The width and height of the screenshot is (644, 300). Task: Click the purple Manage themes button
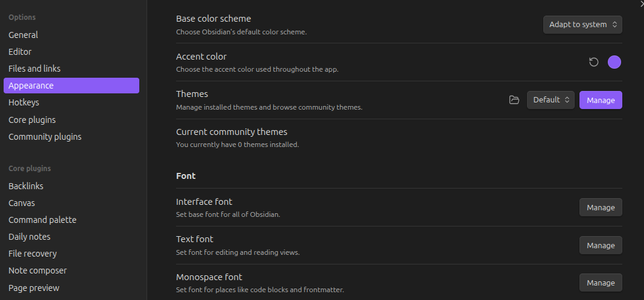(601, 100)
